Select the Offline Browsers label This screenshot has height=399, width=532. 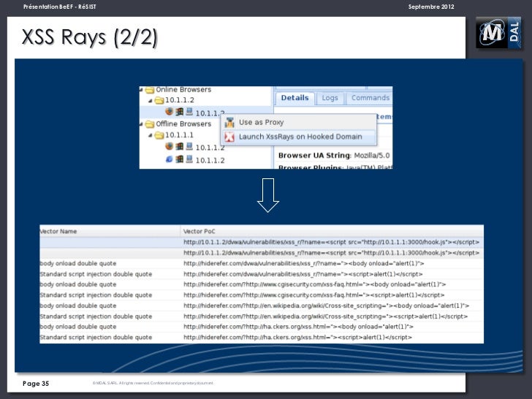coord(183,123)
